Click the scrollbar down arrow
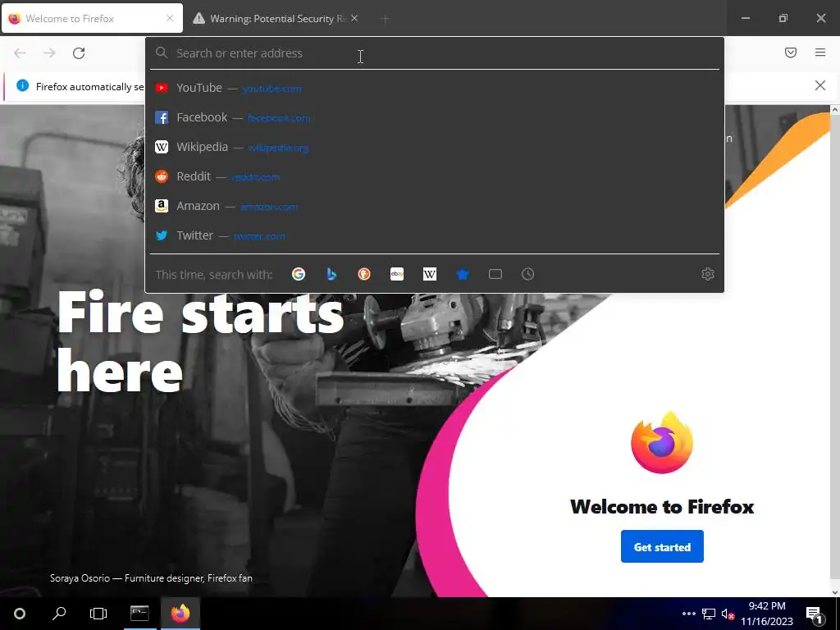 click(834, 592)
